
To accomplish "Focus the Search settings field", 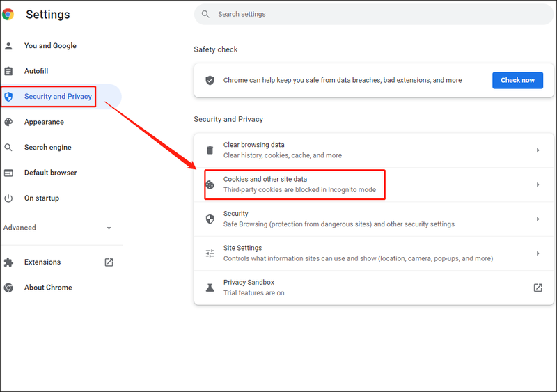I will click(374, 14).
